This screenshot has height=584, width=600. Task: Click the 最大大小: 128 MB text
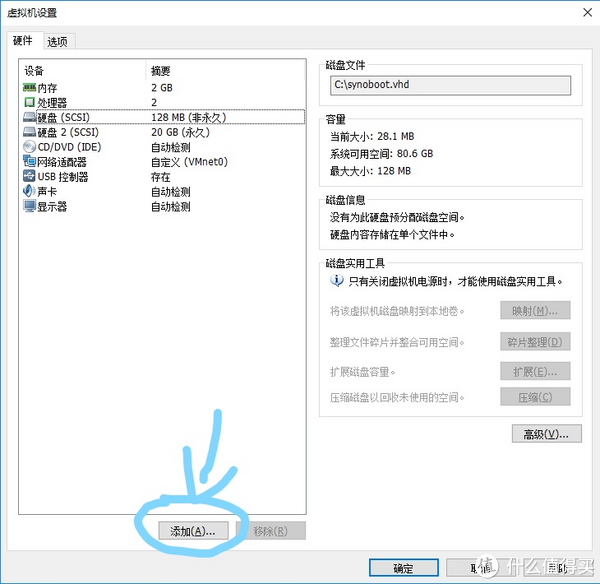[x=370, y=171]
